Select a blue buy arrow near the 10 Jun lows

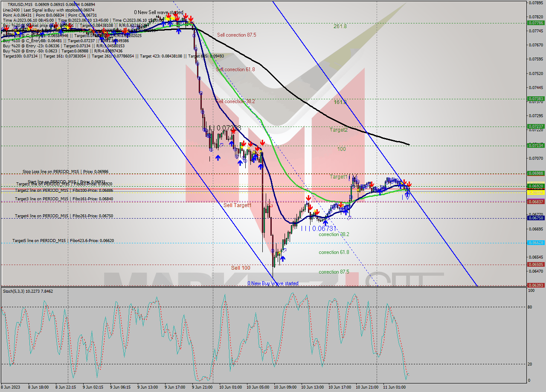click(283, 259)
